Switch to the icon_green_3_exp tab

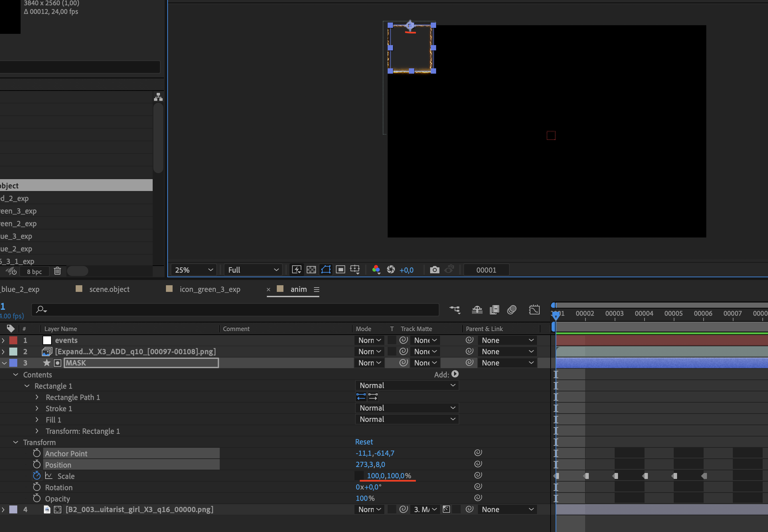(x=210, y=289)
